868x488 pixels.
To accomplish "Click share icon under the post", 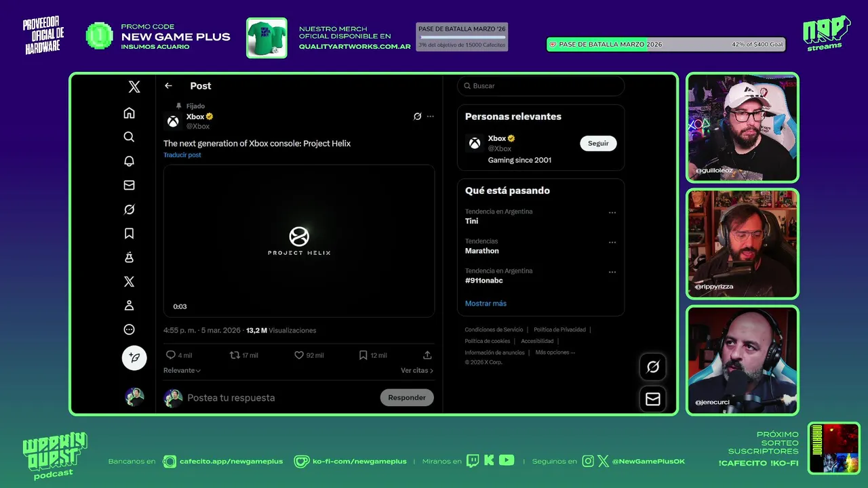I will [427, 355].
